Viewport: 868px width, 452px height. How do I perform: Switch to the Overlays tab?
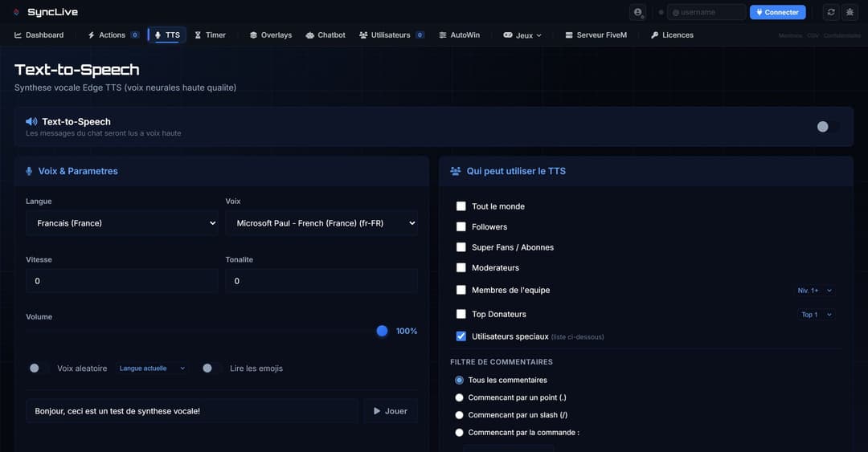click(x=271, y=35)
